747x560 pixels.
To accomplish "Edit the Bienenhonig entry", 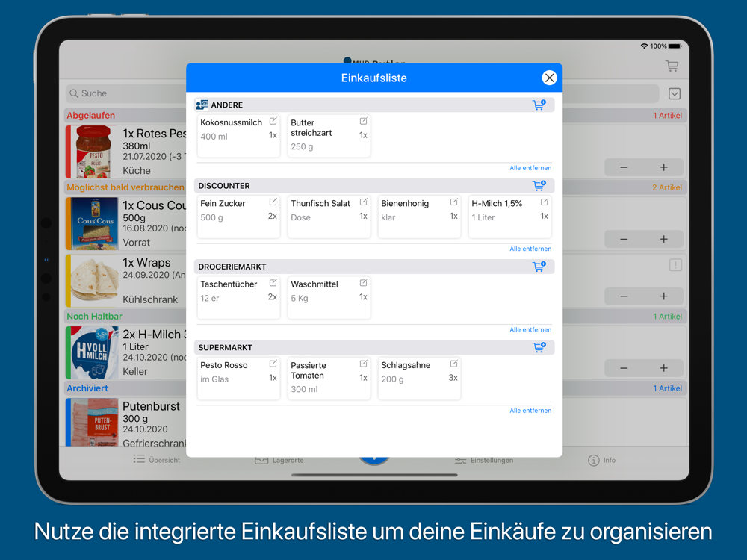I will (454, 202).
